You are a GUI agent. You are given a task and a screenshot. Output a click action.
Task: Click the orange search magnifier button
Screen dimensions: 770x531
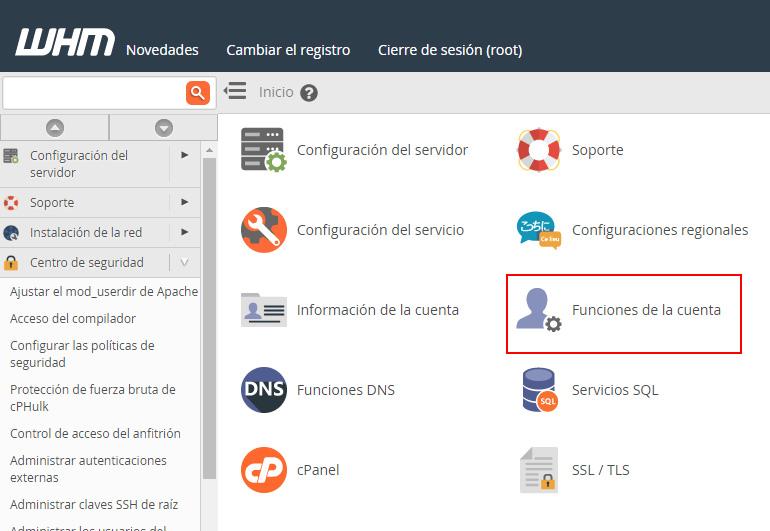click(x=197, y=93)
